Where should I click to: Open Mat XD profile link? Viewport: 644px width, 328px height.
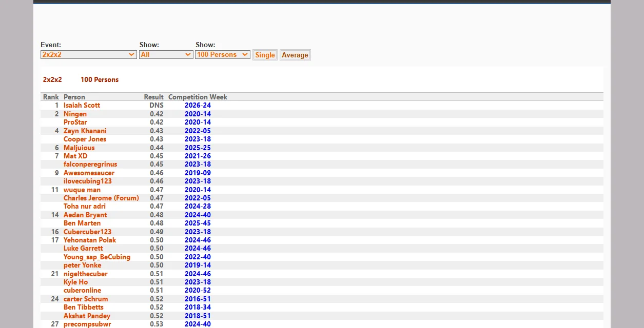point(75,156)
